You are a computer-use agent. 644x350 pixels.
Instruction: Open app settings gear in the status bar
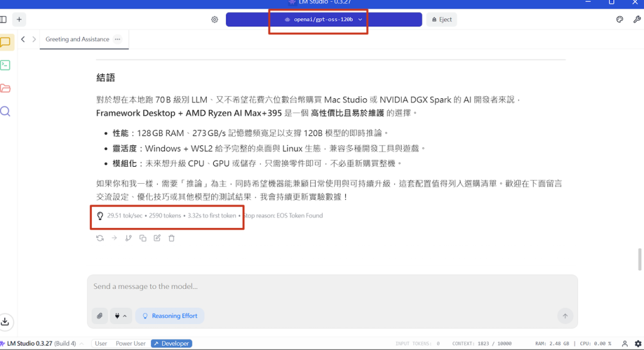coord(638,344)
